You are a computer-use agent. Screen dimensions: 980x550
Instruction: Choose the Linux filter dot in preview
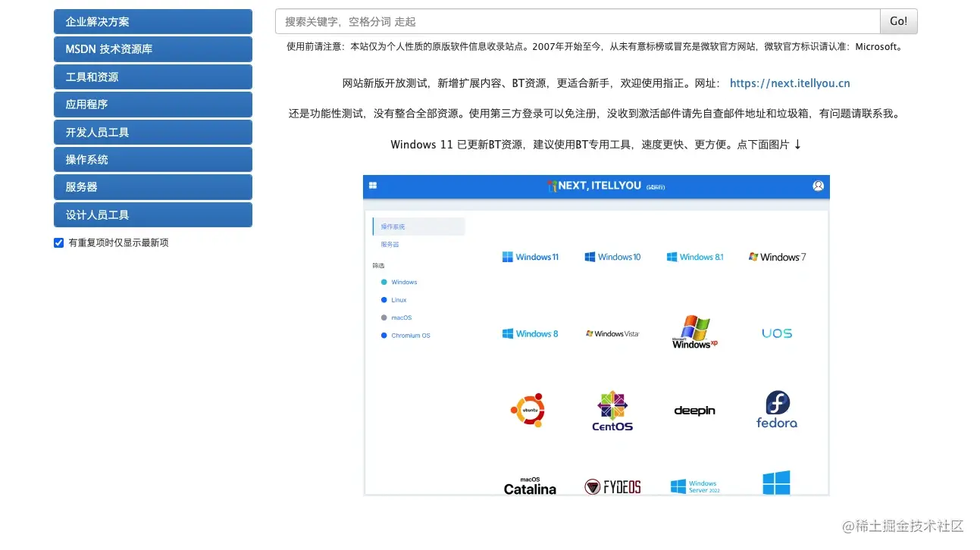384,300
